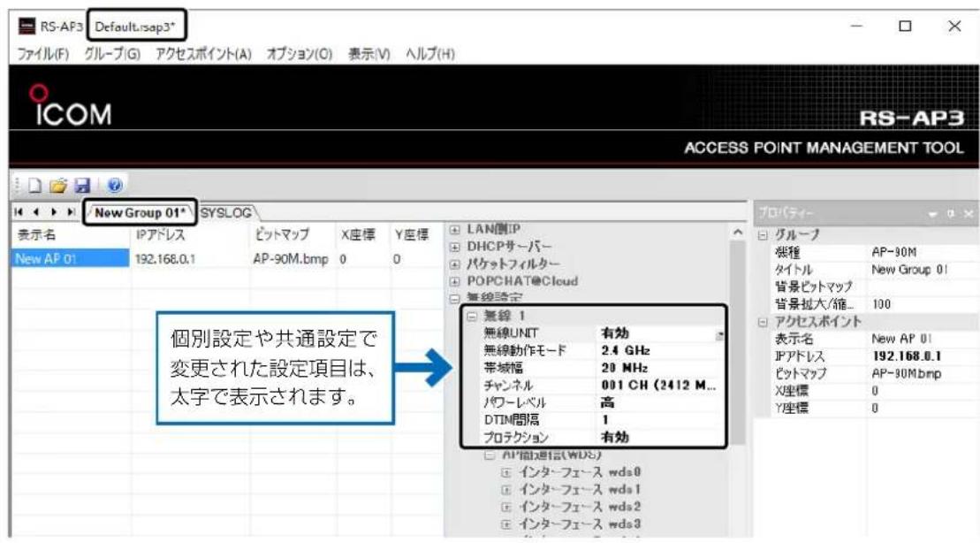Open Properties panel dropdown arrow
This screenshot has width=980, height=543.
[932, 213]
